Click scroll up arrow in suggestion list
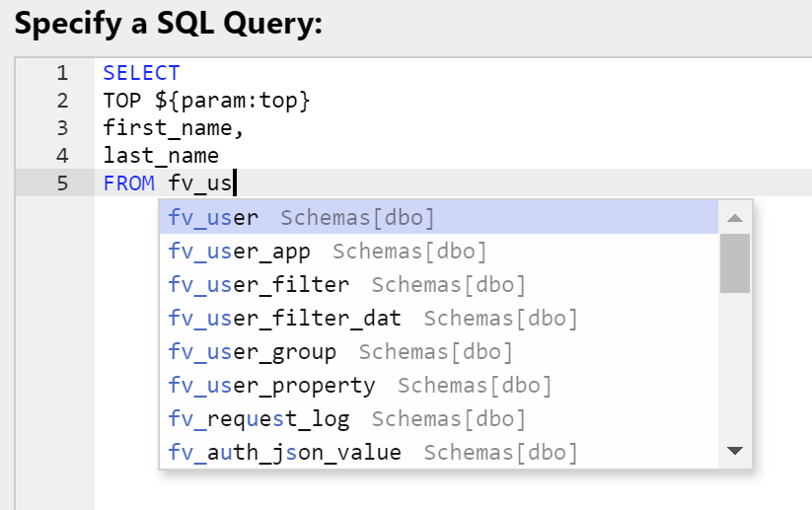The image size is (812, 510). click(735, 218)
